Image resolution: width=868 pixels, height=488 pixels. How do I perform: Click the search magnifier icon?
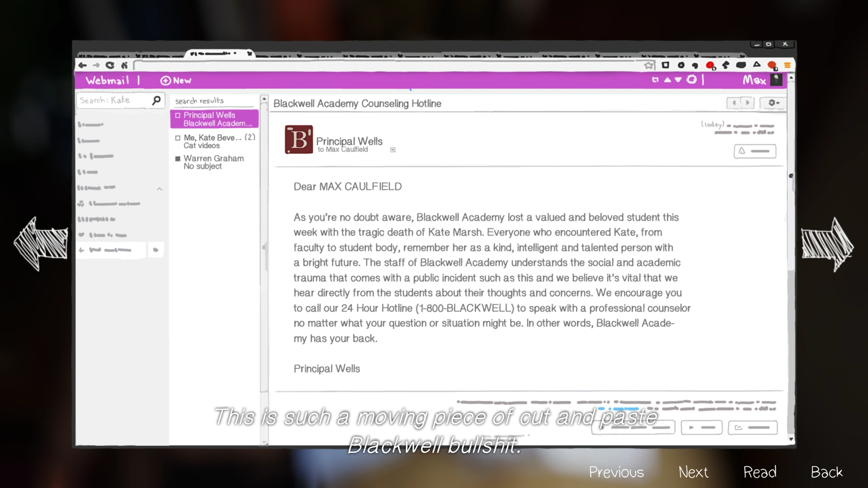click(156, 100)
